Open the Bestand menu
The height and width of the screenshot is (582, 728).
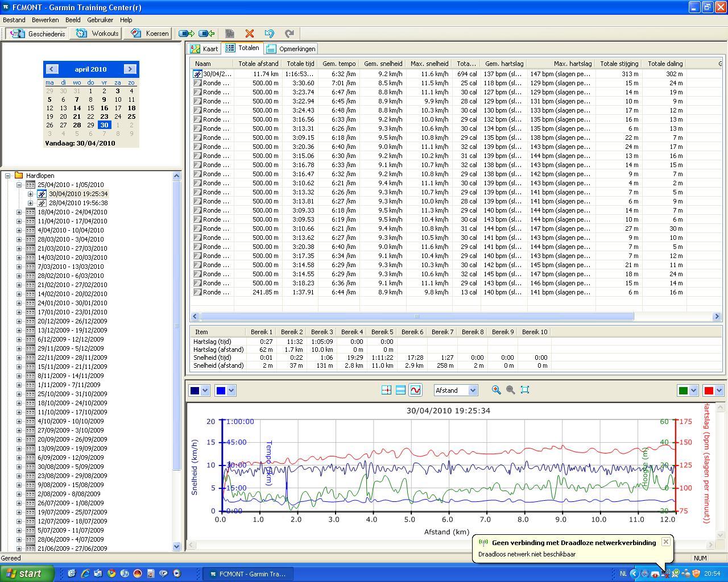14,20
